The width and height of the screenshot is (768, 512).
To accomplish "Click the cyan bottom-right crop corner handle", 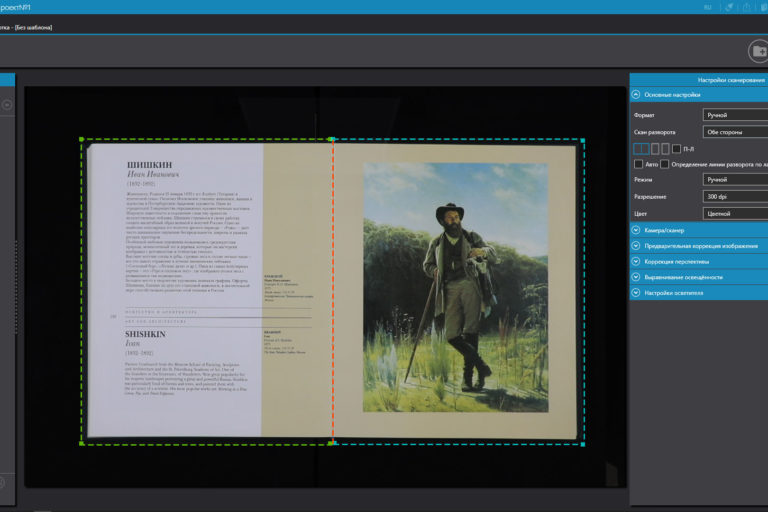I will pos(582,444).
